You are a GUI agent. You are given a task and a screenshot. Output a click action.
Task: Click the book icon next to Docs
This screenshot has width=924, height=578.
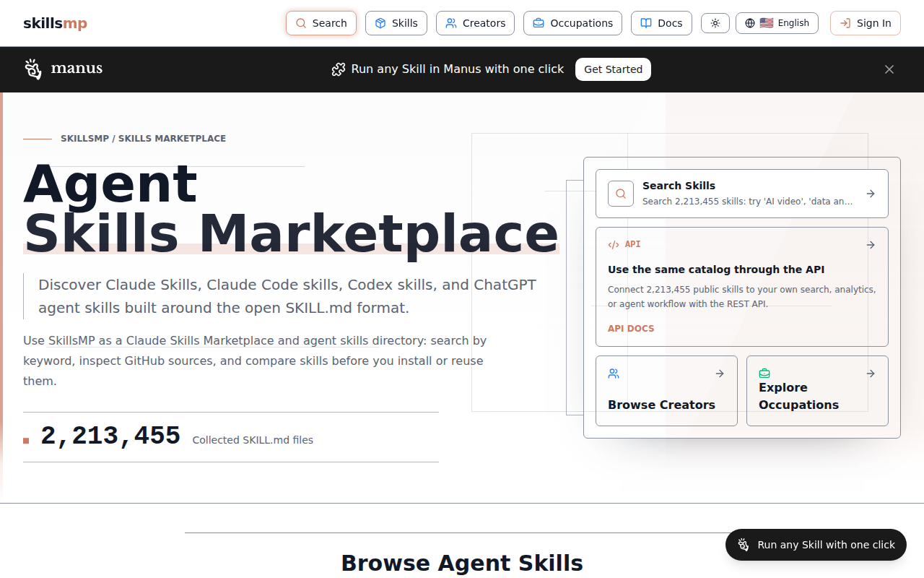(646, 23)
